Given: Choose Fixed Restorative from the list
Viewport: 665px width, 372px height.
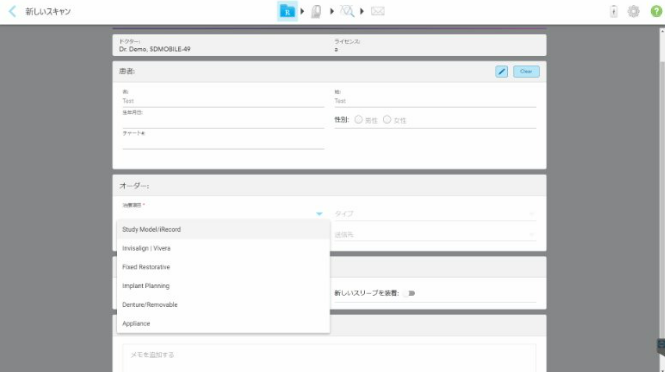Looking at the screenshot, I should (223, 267).
